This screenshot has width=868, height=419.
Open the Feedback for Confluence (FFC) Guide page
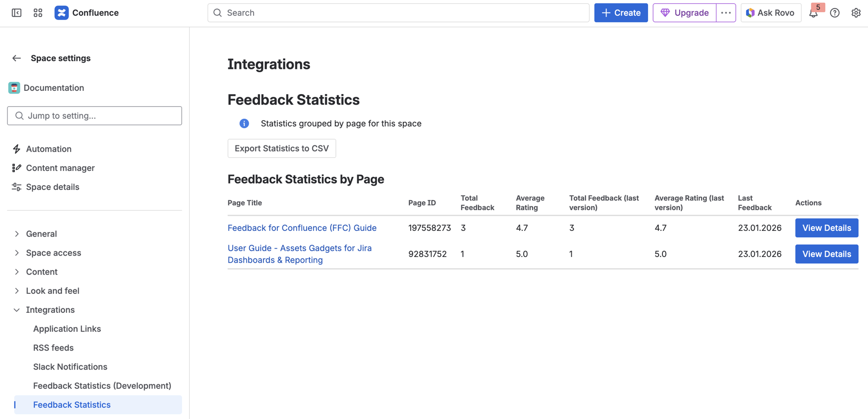(x=302, y=228)
